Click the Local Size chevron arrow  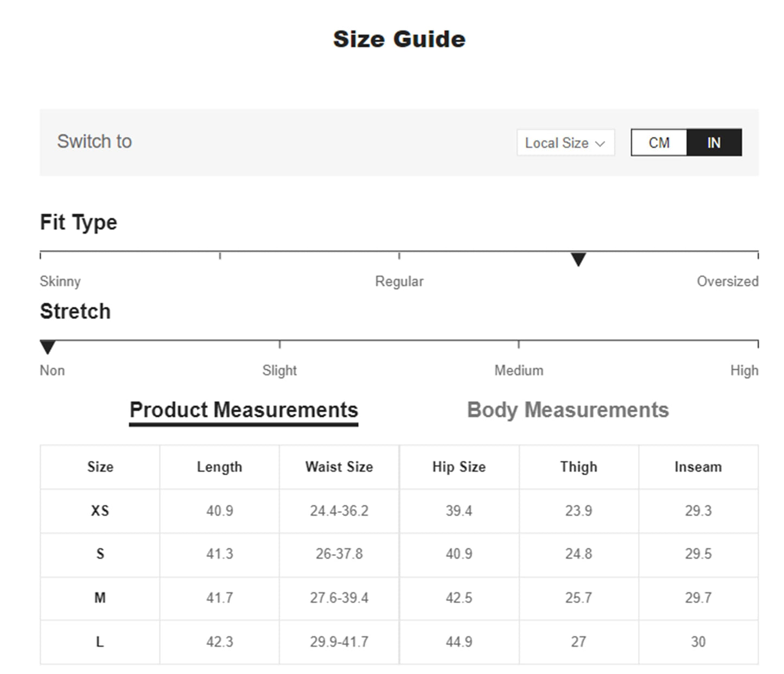(x=600, y=144)
